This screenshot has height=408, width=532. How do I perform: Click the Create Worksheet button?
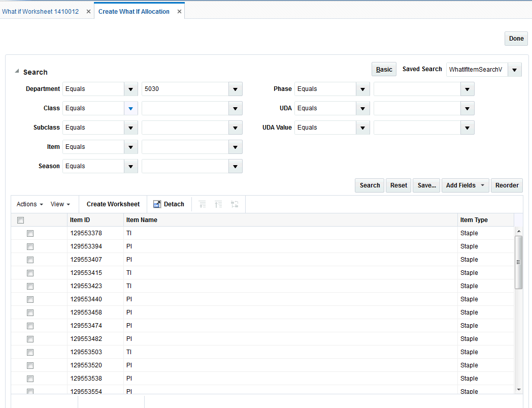[x=113, y=204]
